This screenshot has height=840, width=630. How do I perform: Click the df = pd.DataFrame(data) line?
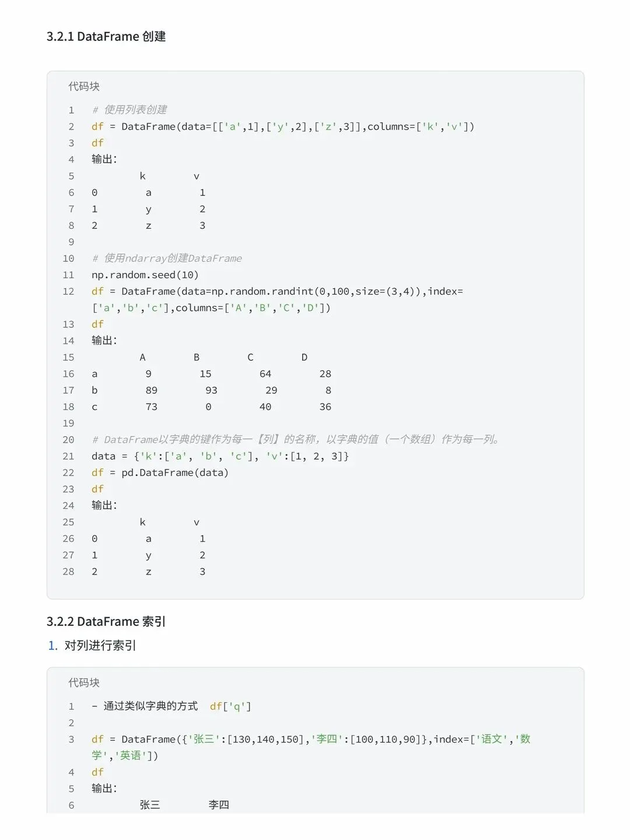click(160, 473)
